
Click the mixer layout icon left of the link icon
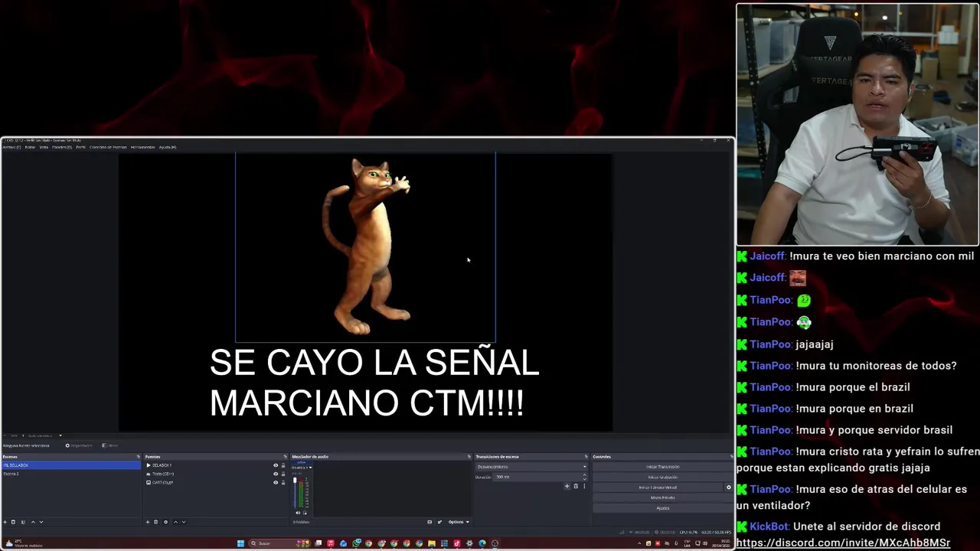tap(430, 522)
